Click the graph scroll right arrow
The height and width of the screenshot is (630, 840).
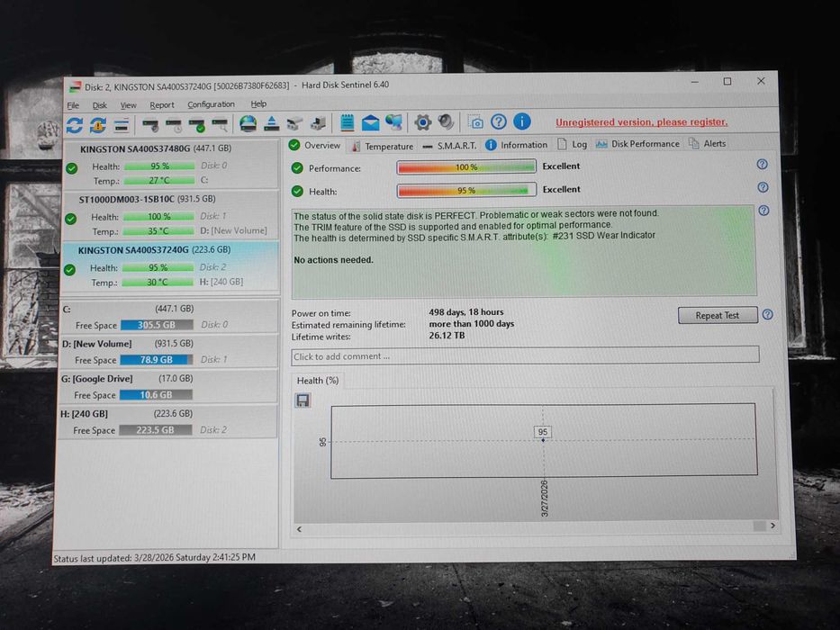click(x=772, y=526)
